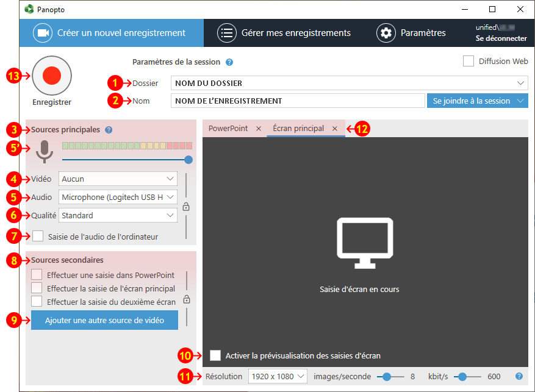The width and height of the screenshot is (535, 392).
Task: Check Effectuer une saisie dans PowerPoint
Action: pyautogui.click(x=37, y=275)
